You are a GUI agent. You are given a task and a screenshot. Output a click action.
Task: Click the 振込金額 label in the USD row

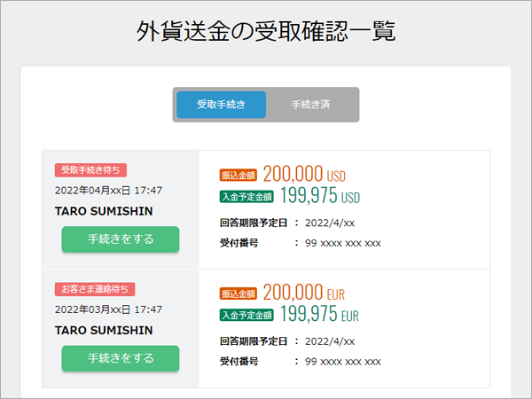[x=239, y=175]
